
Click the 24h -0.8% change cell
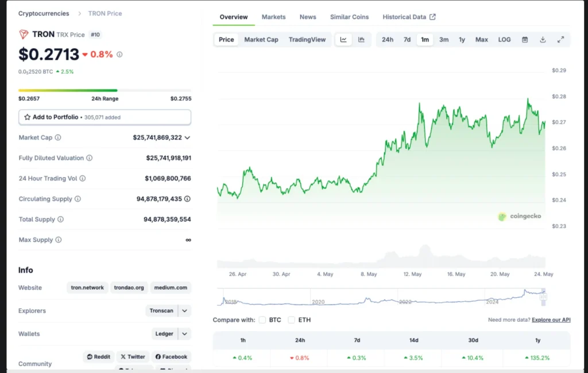click(x=300, y=357)
